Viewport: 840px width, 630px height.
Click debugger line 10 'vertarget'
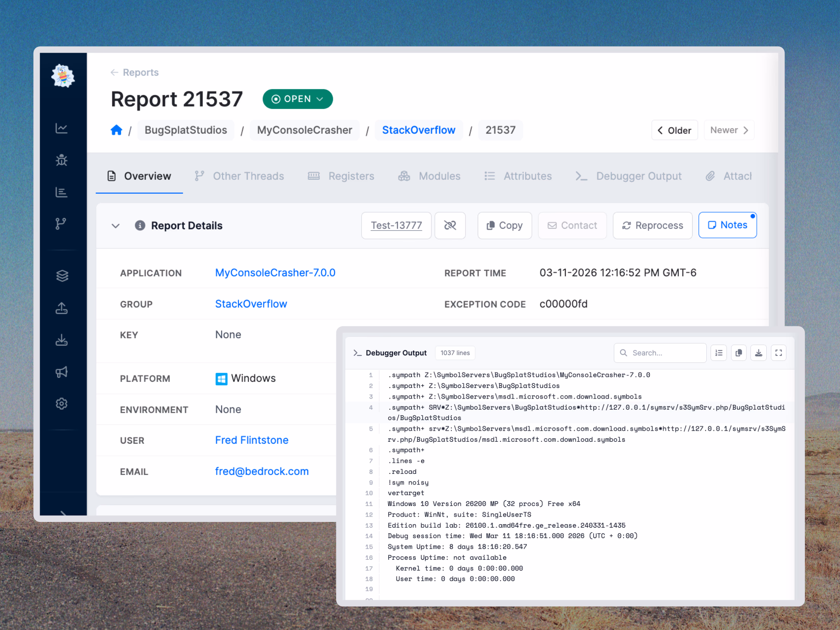(x=406, y=493)
